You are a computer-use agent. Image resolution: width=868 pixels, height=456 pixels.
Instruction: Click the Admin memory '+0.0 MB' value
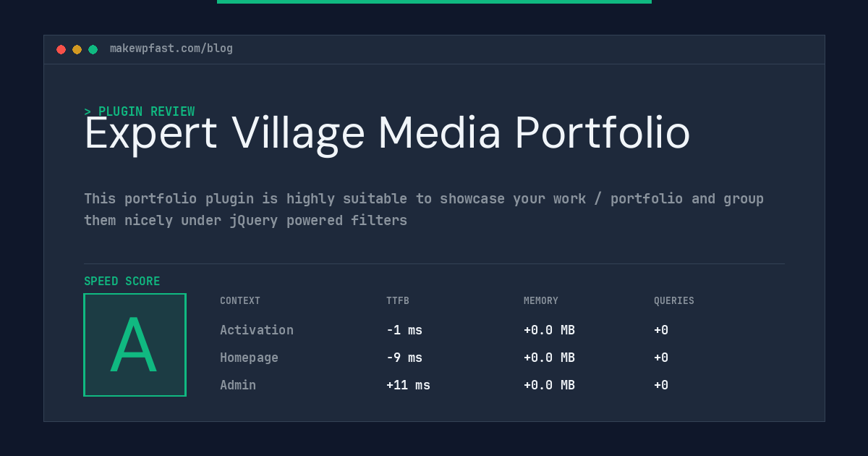pos(549,385)
